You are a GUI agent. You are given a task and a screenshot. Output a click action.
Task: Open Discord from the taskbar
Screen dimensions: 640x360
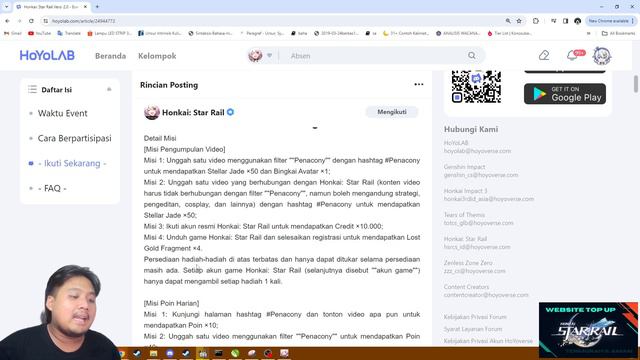coord(170,353)
